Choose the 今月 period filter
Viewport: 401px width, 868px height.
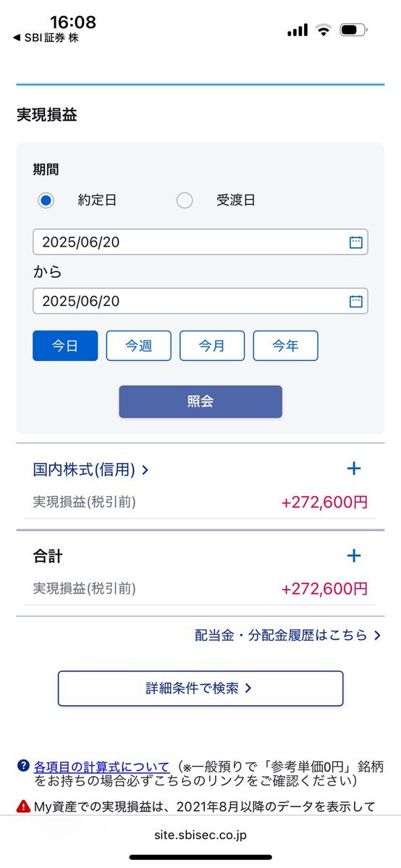pos(212,346)
